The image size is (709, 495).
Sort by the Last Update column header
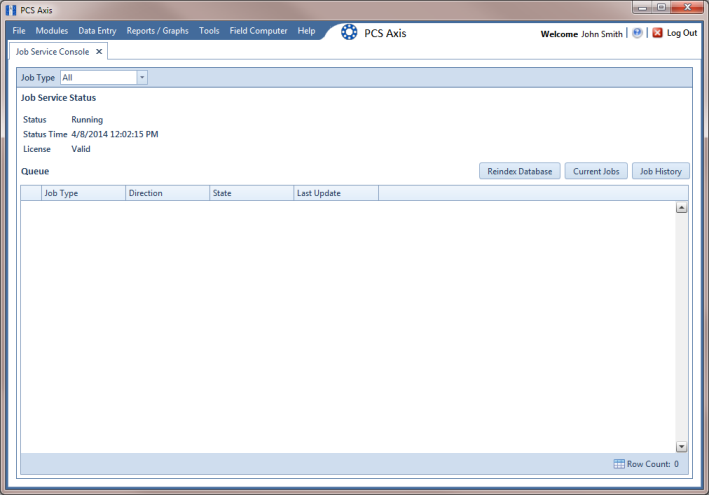point(336,193)
